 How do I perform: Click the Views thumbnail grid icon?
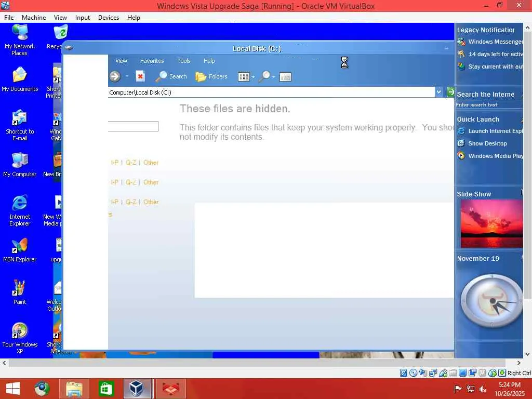244,77
